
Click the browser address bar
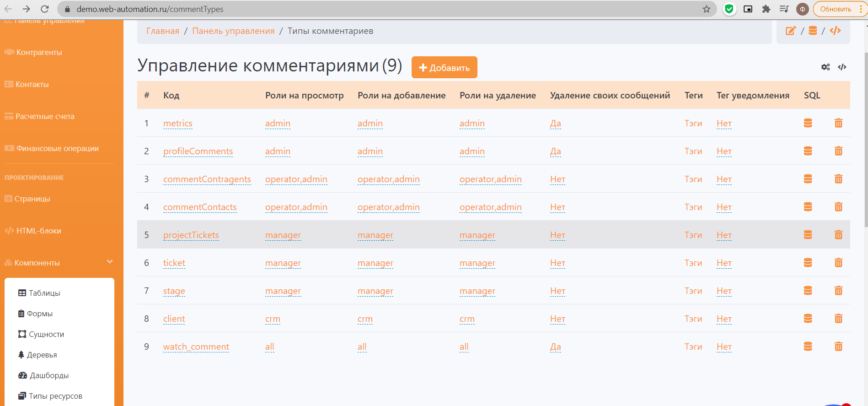point(366,9)
